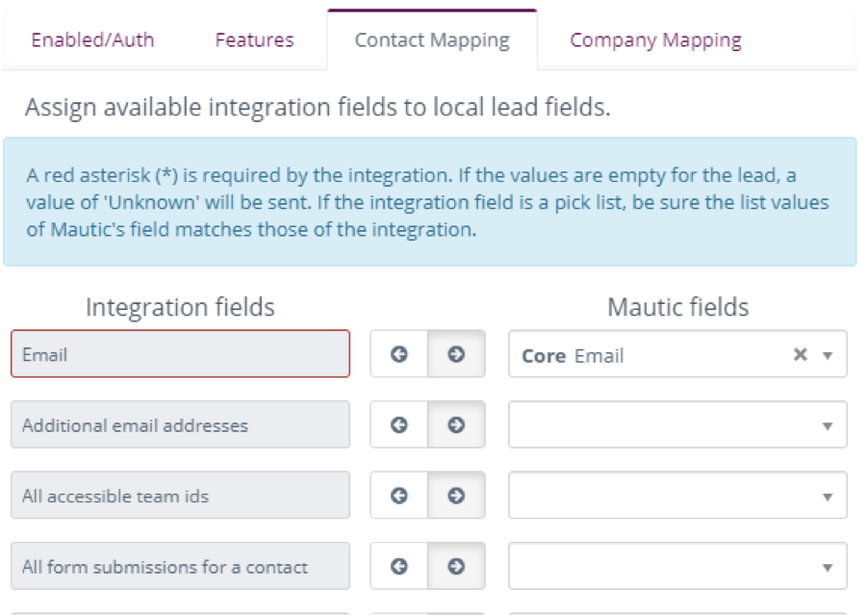
Task: Select the Contact Mapping tab
Action: click(432, 39)
